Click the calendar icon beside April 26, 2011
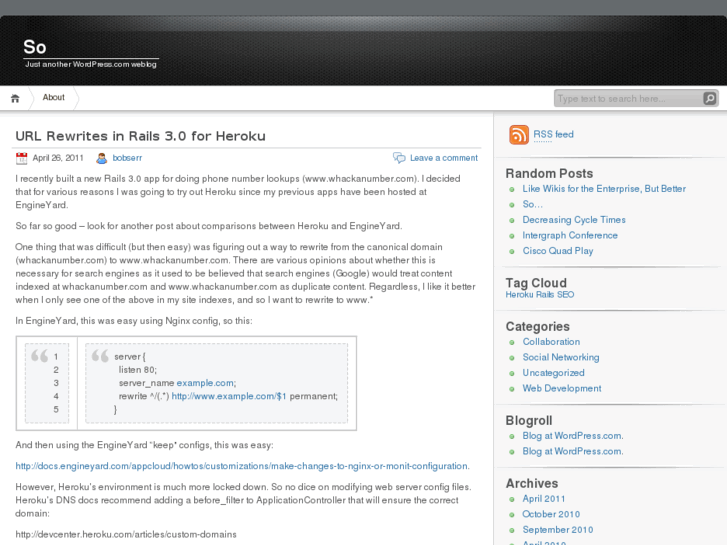The image size is (727, 545). [21, 158]
